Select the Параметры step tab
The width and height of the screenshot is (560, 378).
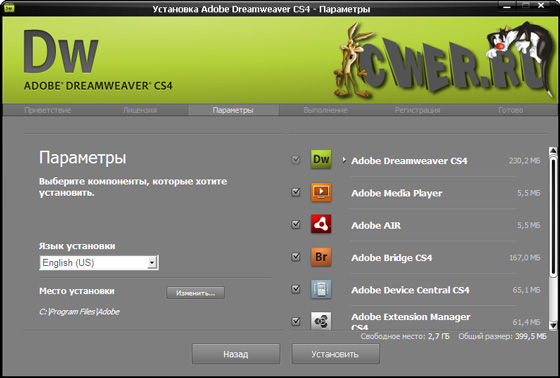233,110
